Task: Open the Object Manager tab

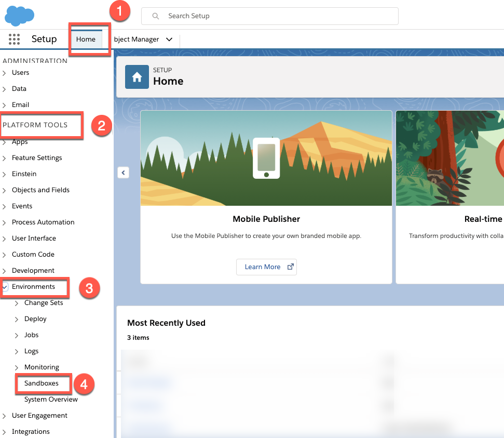Action: 137,39
